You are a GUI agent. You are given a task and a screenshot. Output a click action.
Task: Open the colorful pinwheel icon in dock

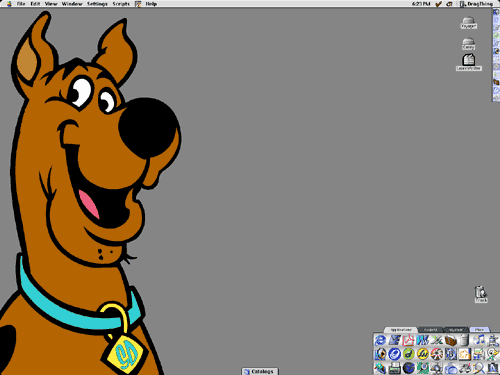437,354
